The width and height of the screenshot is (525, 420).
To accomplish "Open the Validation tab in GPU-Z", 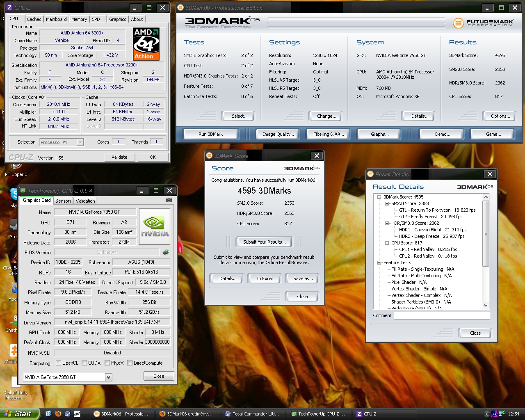I will tap(85, 201).
